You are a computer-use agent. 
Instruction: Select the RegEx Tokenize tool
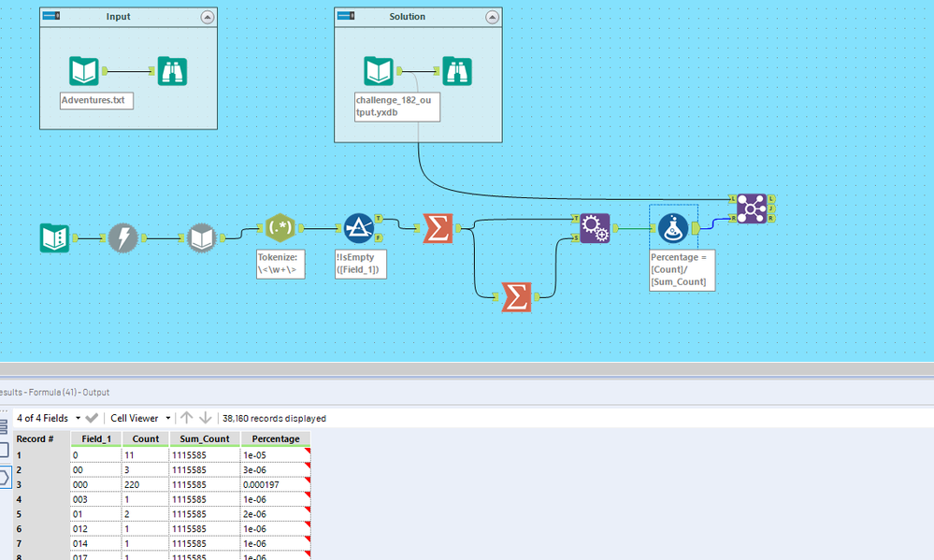(280, 228)
